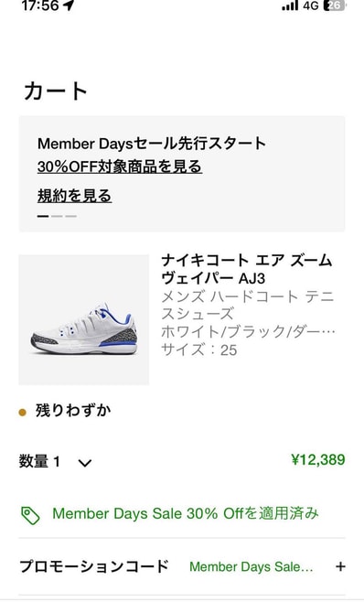Image resolution: width=364 pixels, height=602 pixels.
Task: Tap the plus icon beside the promotion code
Action: click(x=340, y=566)
